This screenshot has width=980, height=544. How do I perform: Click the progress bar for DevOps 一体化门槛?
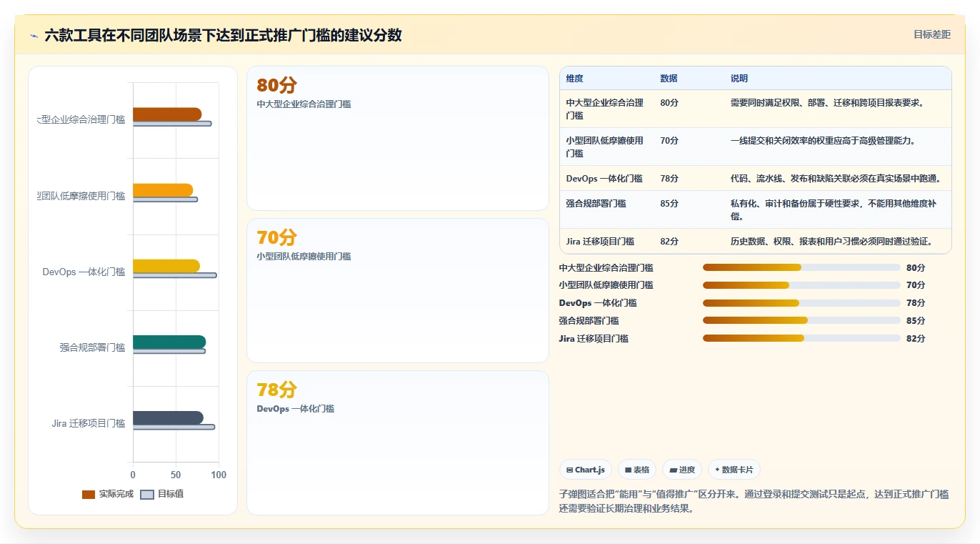click(x=801, y=303)
